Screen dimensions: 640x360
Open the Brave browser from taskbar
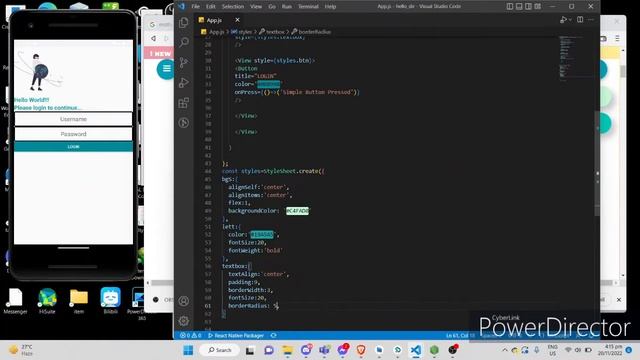[361, 350]
